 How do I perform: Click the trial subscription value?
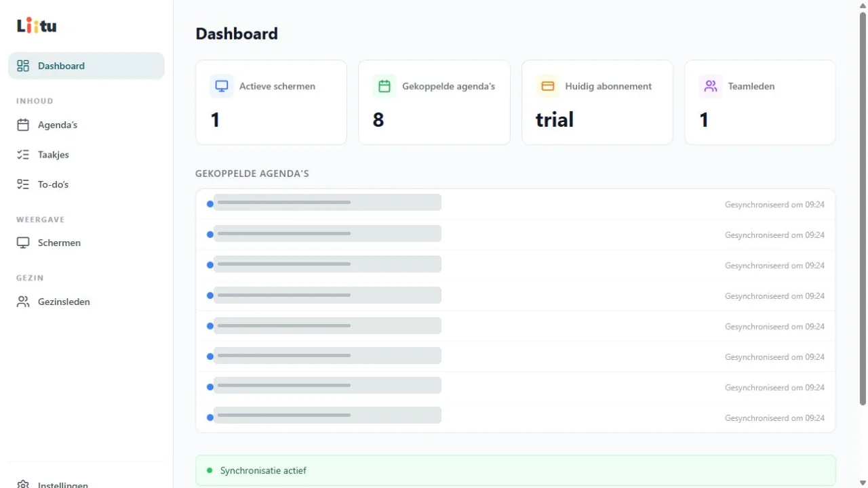pos(555,120)
